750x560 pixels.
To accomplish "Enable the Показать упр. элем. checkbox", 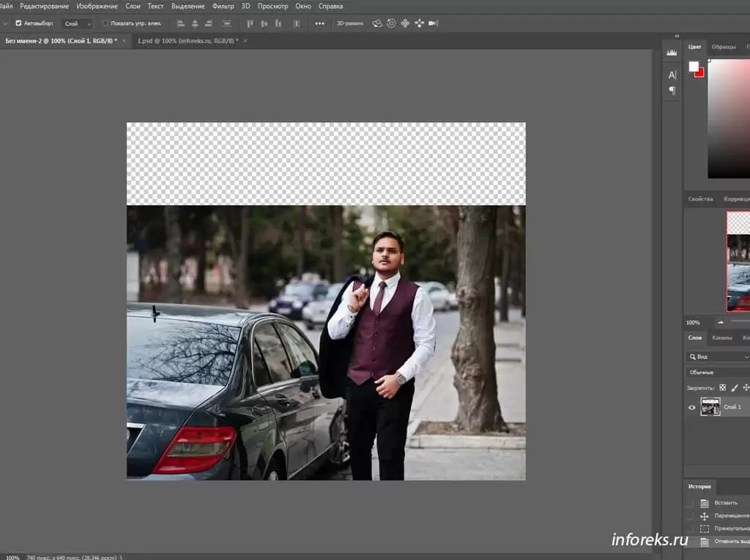I will pos(105,23).
